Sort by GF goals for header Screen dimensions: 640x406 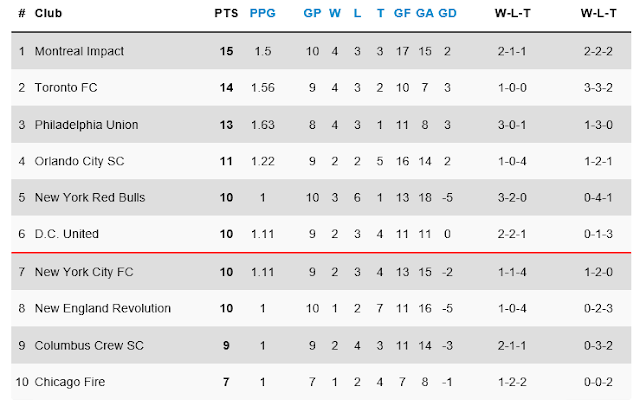point(402,13)
